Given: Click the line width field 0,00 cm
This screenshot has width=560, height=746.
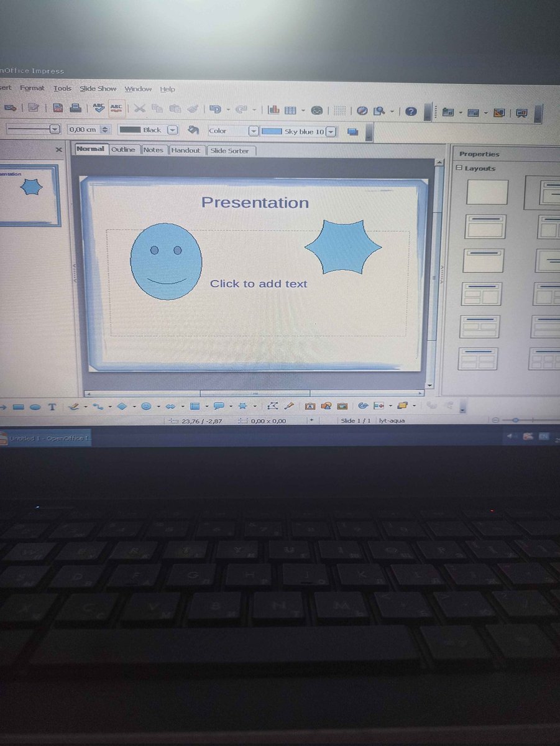Looking at the screenshot, I should pos(84,129).
